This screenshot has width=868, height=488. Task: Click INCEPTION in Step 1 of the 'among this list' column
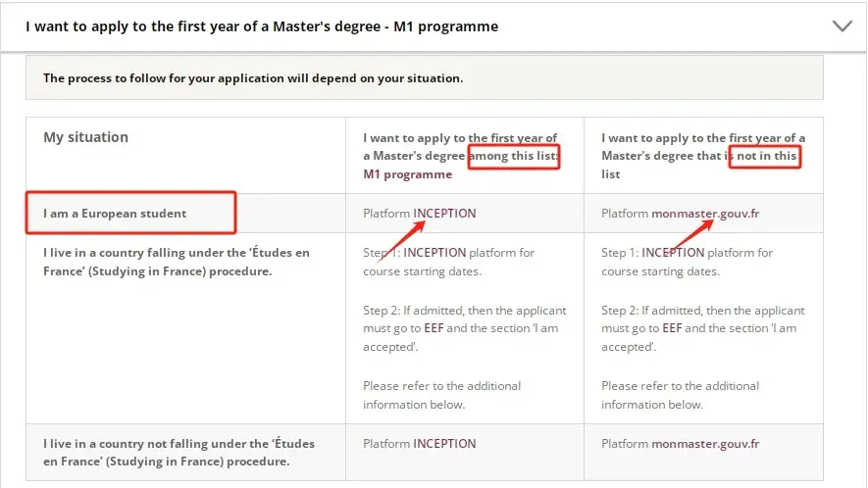pyautogui.click(x=435, y=253)
